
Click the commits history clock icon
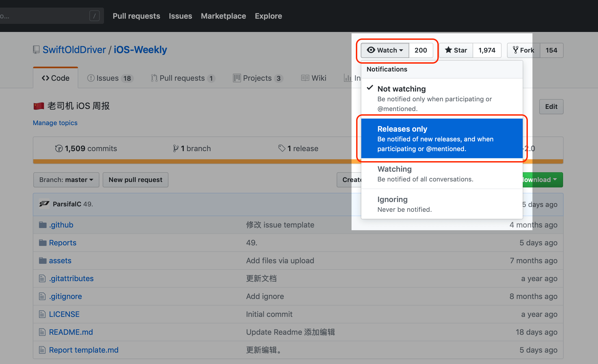(59, 148)
